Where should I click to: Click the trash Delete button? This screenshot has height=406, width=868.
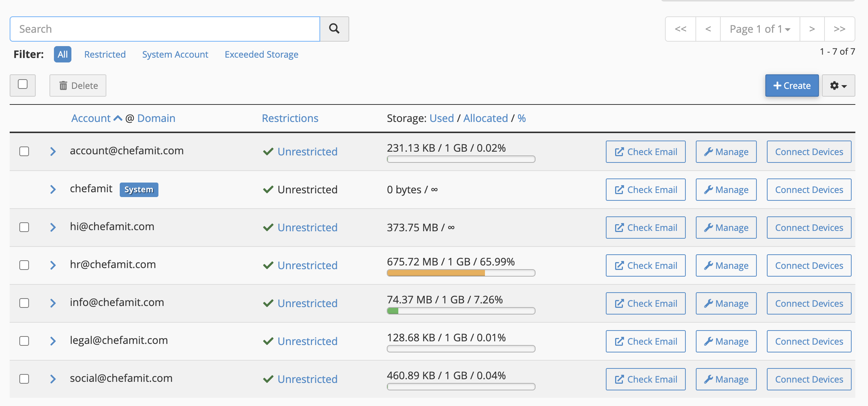coord(78,86)
